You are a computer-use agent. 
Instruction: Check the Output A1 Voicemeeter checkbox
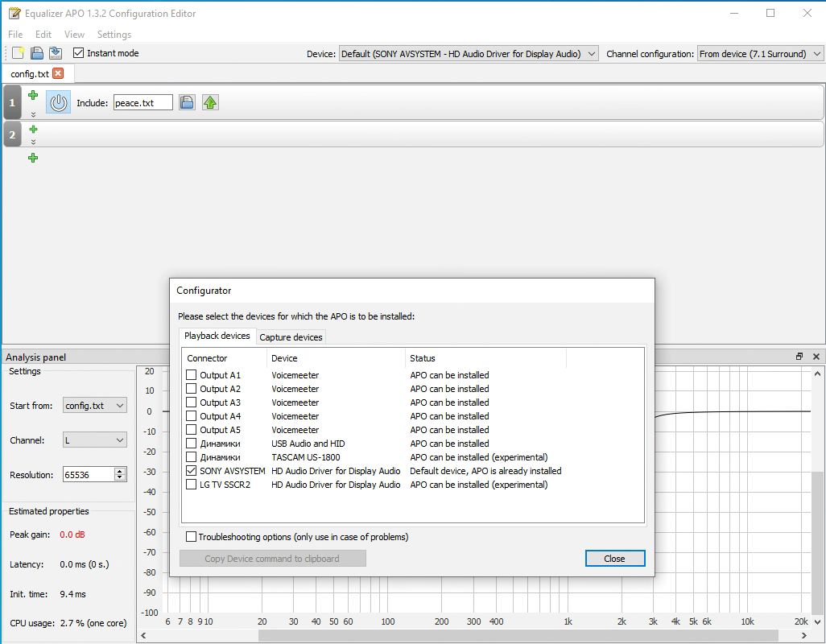192,375
